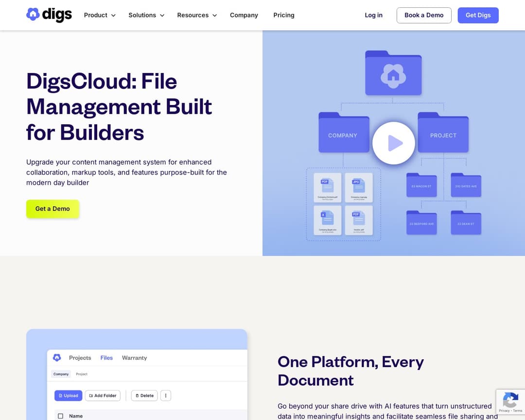Click the PROJECT folder graphic
Screen dimensions: 525x420
(443, 132)
